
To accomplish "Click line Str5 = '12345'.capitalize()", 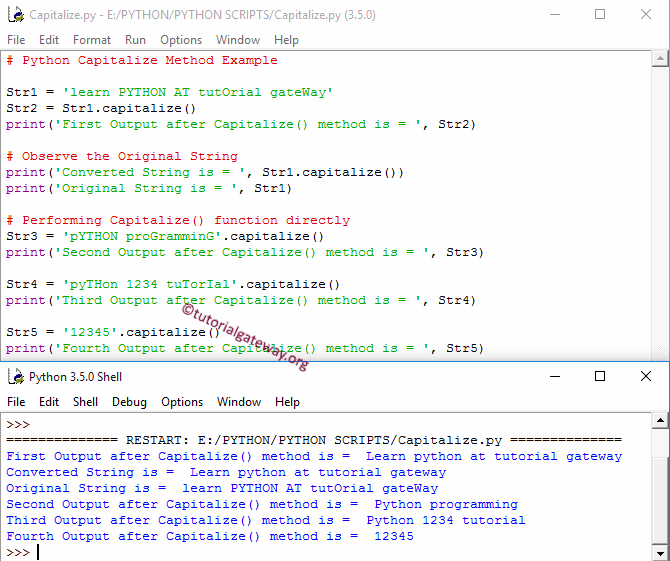I will tap(113, 332).
